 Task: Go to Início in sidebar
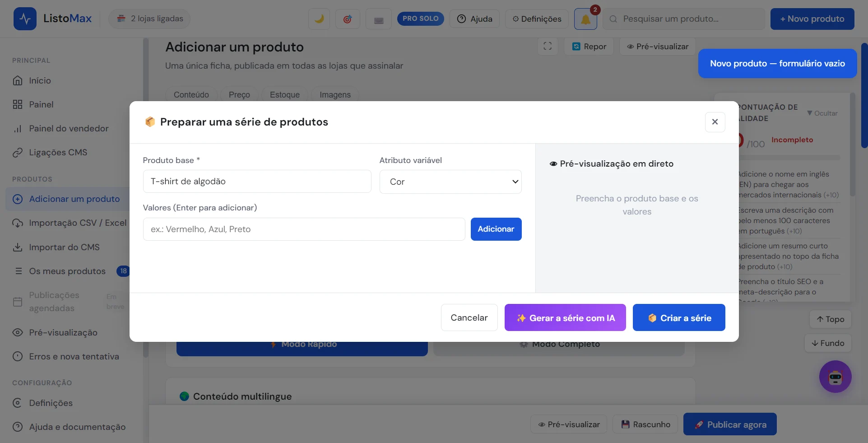coord(40,80)
